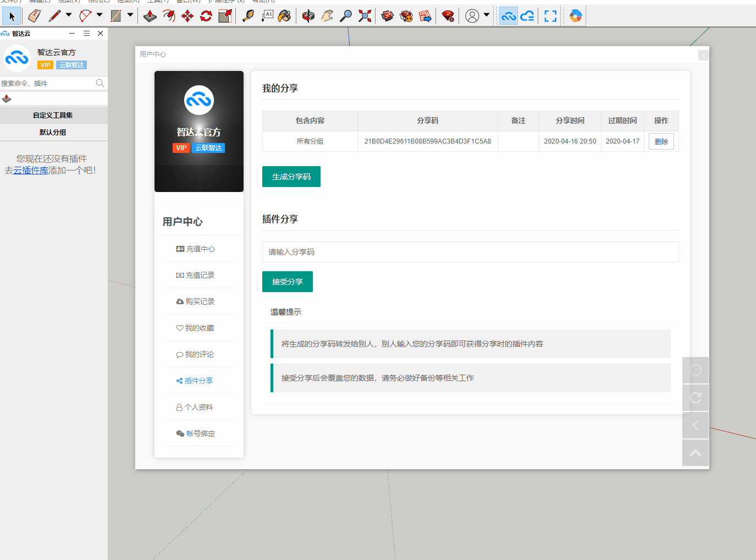
Task: Focus the 搜索命令、插件 search field
Action: [47, 83]
